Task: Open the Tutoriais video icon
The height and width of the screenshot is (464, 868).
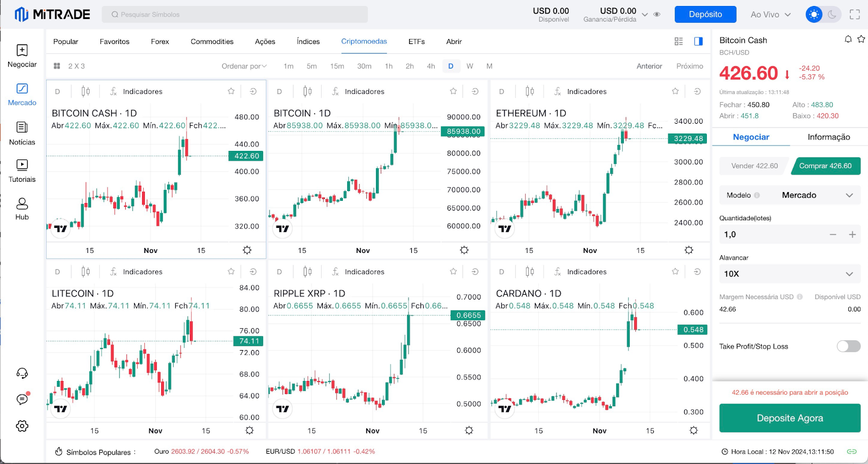Action: [x=22, y=164]
